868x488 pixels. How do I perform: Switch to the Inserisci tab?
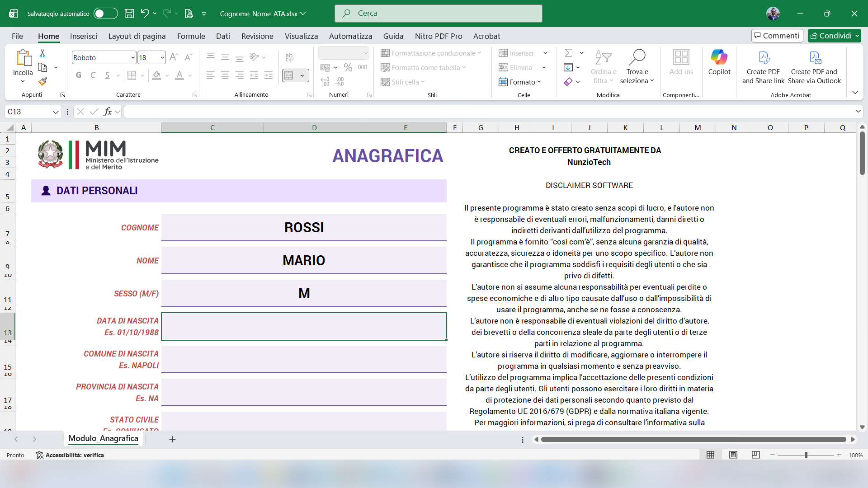click(84, 36)
